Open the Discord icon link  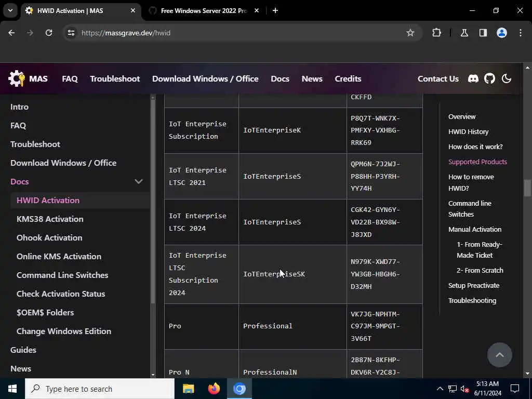click(x=473, y=79)
